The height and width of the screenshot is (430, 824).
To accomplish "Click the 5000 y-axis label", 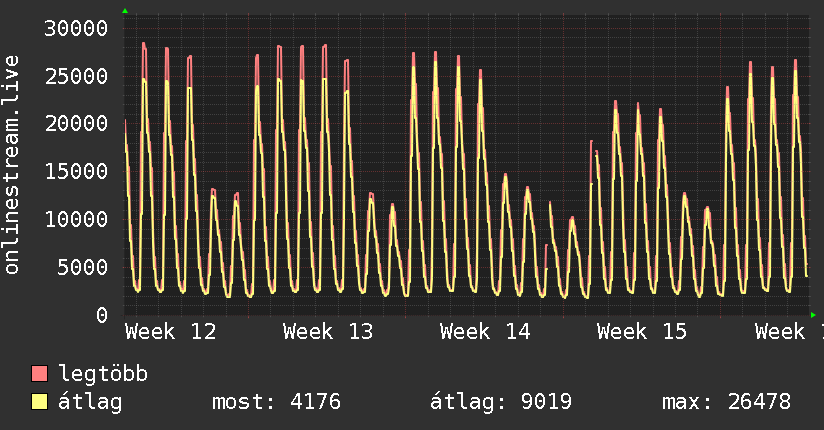I will [83, 267].
